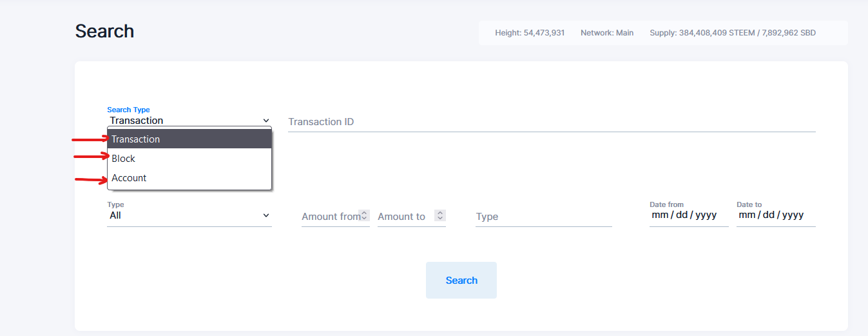Click the Search page heading
868x336 pixels.
coord(104,31)
